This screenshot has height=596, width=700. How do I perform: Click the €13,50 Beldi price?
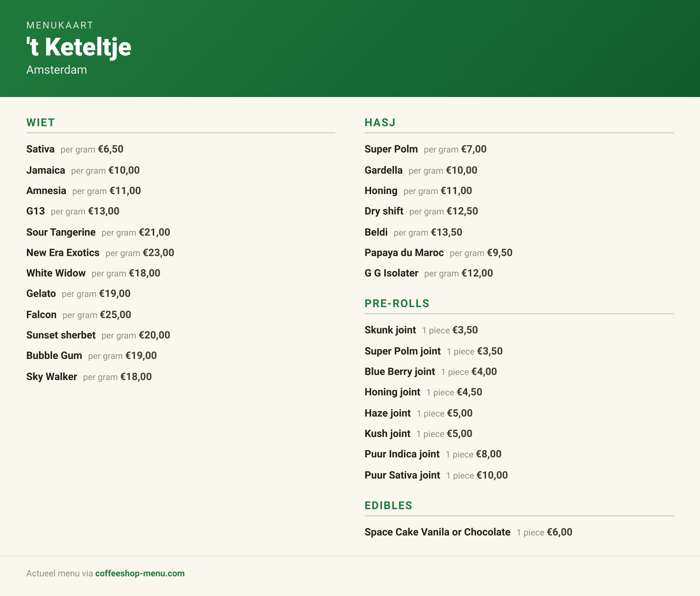pos(447,232)
